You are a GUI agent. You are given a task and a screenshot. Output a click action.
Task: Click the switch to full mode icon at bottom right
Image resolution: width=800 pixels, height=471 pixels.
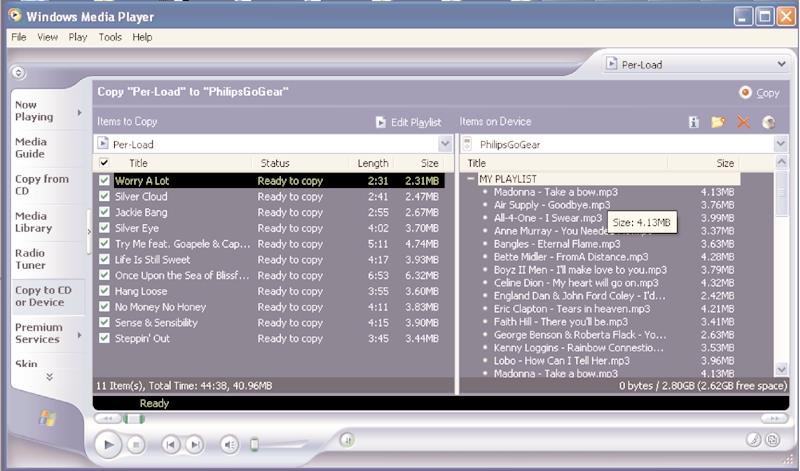773,439
